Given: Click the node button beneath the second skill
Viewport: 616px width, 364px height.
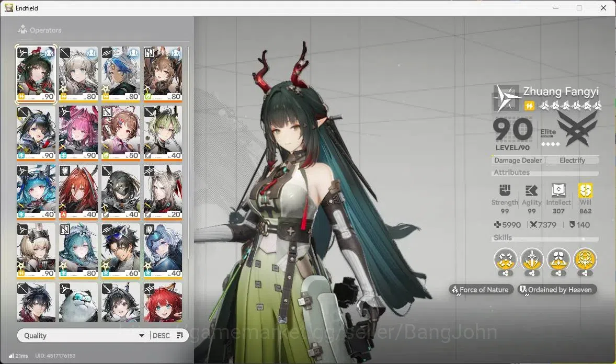Looking at the screenshot, I should (x=531, y=273).
